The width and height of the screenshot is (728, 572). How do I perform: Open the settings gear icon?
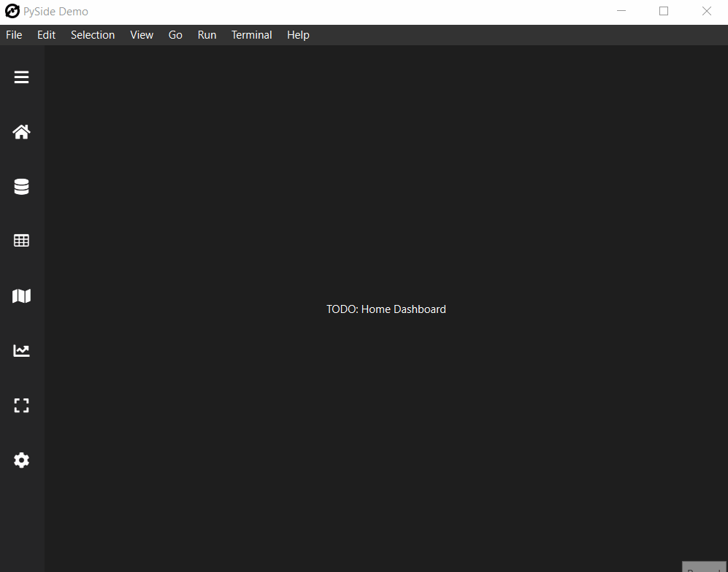coord(21,460)
